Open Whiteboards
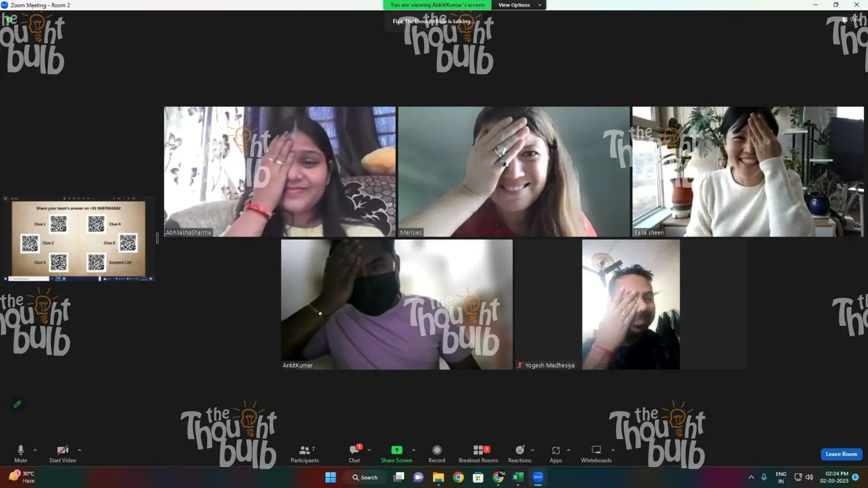The height and width of the screenshot is (488, 868). [x=596, y=453]
